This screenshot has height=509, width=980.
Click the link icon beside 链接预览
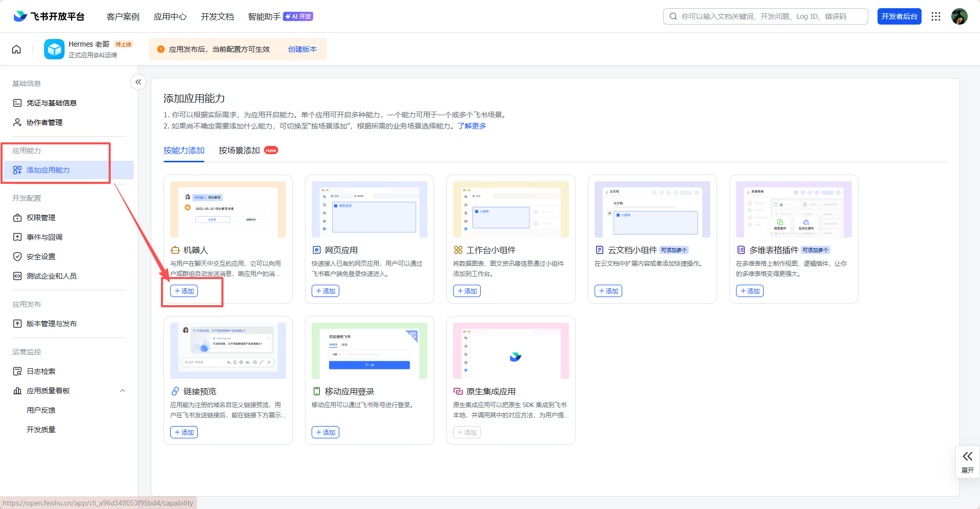pyautogui.click(x=175, y=391)
